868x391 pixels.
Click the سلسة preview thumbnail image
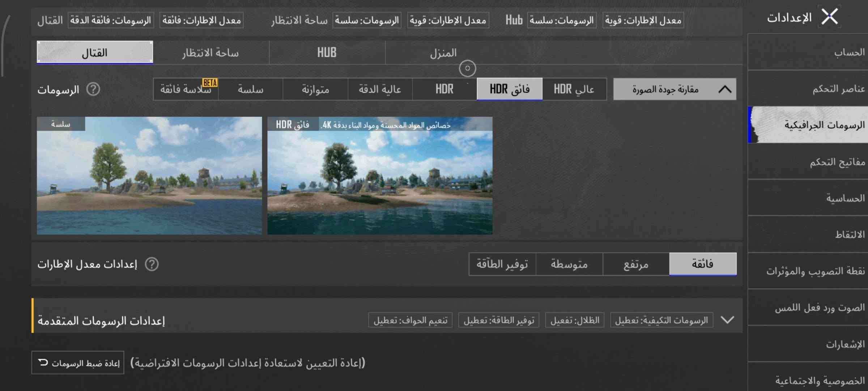click(x=149, y=176)
